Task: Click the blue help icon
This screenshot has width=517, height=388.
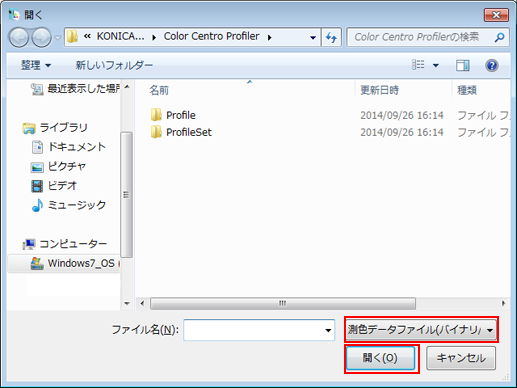Action: pos(492,65)
